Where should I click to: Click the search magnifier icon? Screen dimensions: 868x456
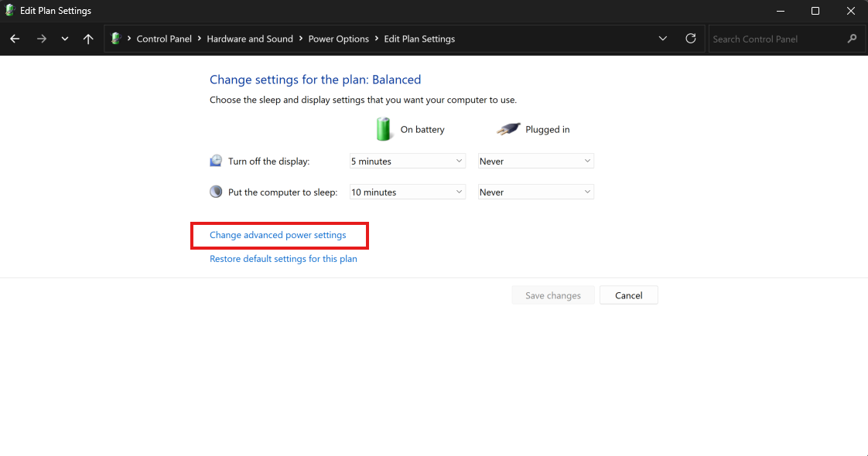[x=852, y=39]
